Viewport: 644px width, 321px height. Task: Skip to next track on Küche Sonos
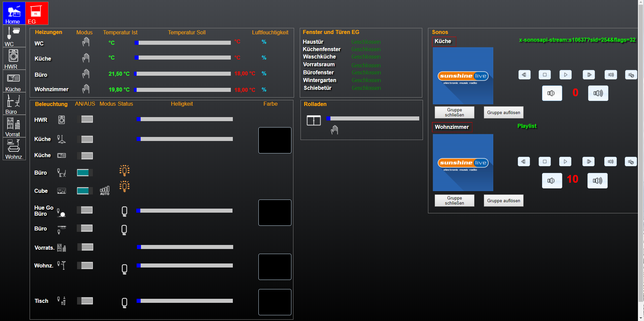pyautogui.click(x=589, y=75)
